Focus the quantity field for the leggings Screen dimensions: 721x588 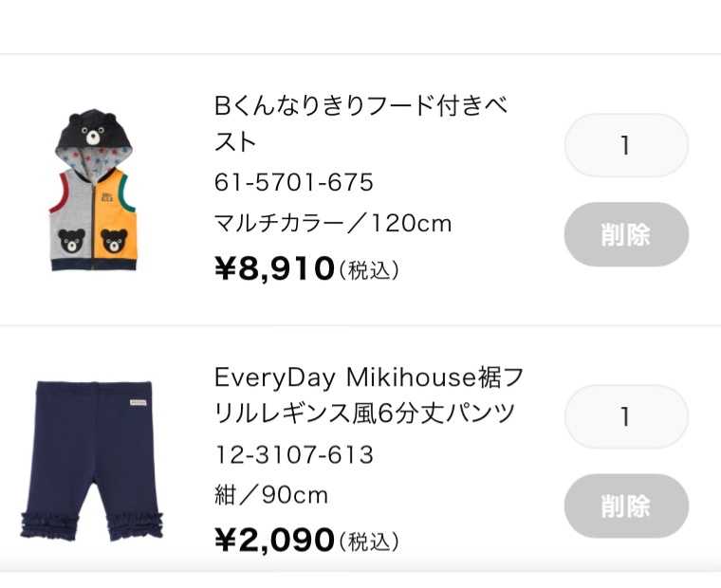pyautogui.click(x=625, y=416)
